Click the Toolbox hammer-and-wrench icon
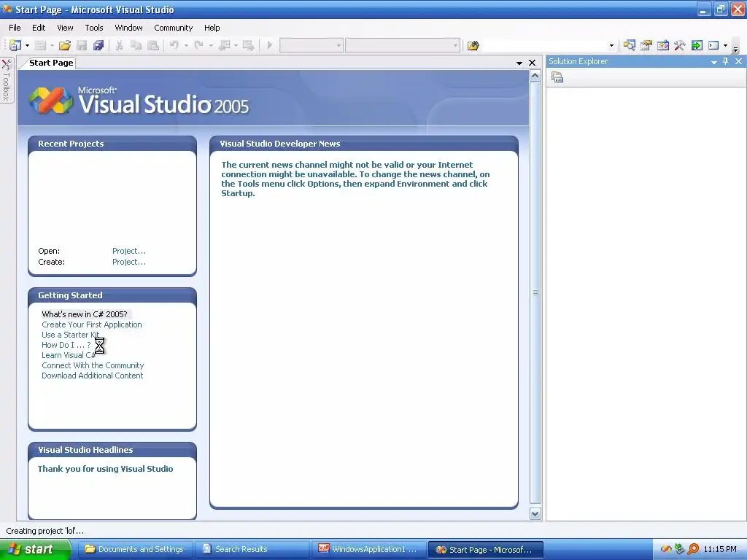Screen dimensions: 747x560 tap(679, 45)
